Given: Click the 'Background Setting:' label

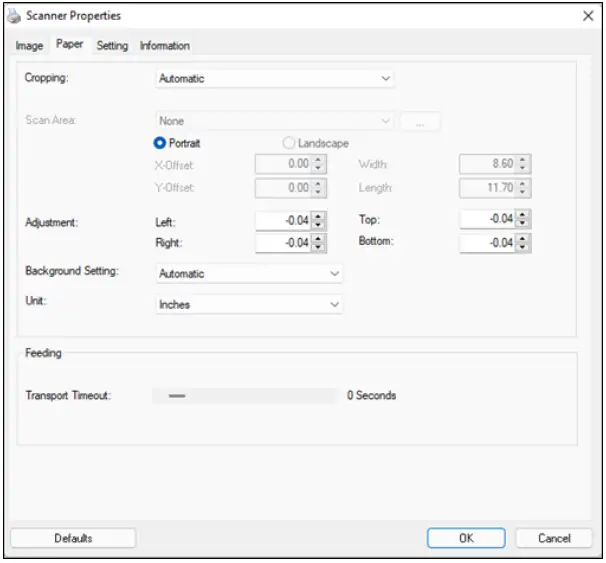Looking at the screenshot, I should 72,271.
